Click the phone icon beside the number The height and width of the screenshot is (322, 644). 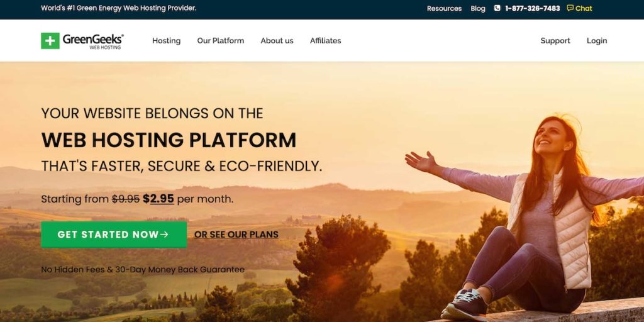(x=497, y=8)
